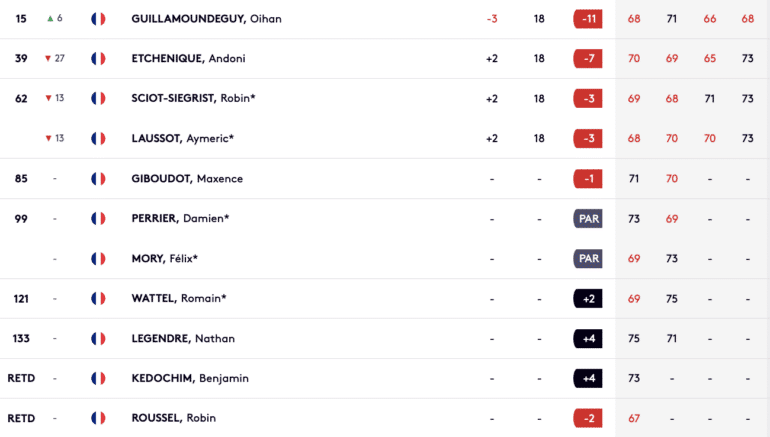This screenshot has width=770, height=437.
Task: Open the SCIOT-SIEGRIST, Robin player link
Action: point(193,98)
